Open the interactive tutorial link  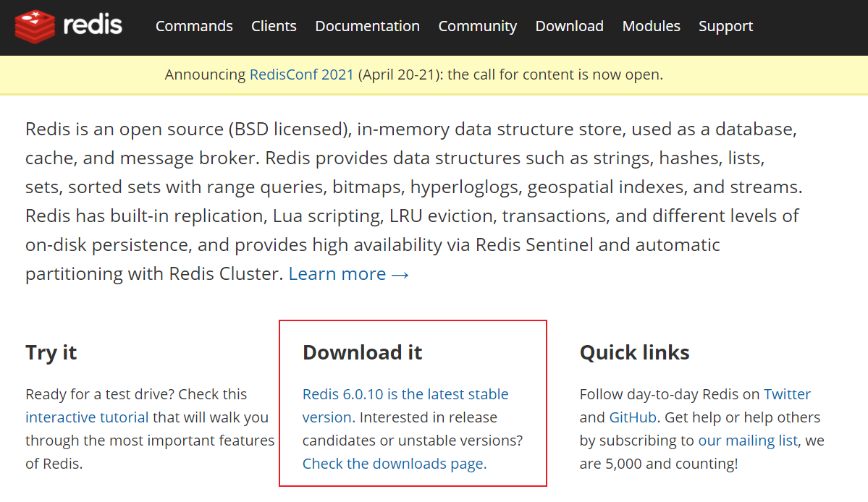tap(87, 417)
